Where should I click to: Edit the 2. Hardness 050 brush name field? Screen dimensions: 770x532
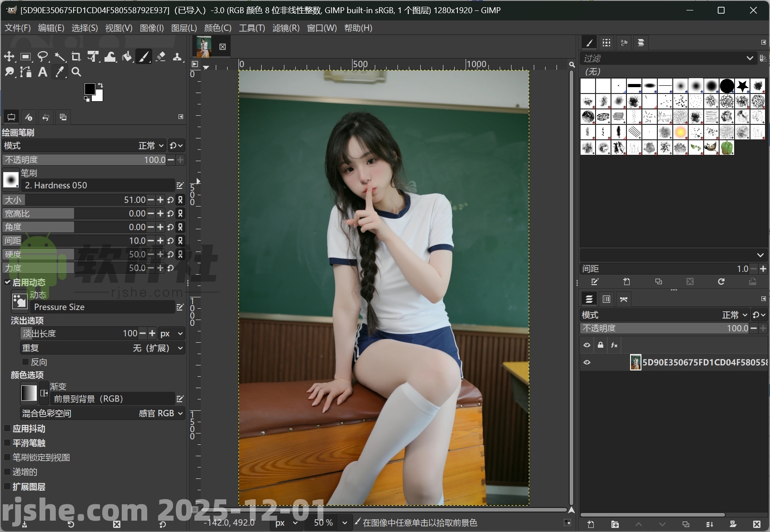98,185
